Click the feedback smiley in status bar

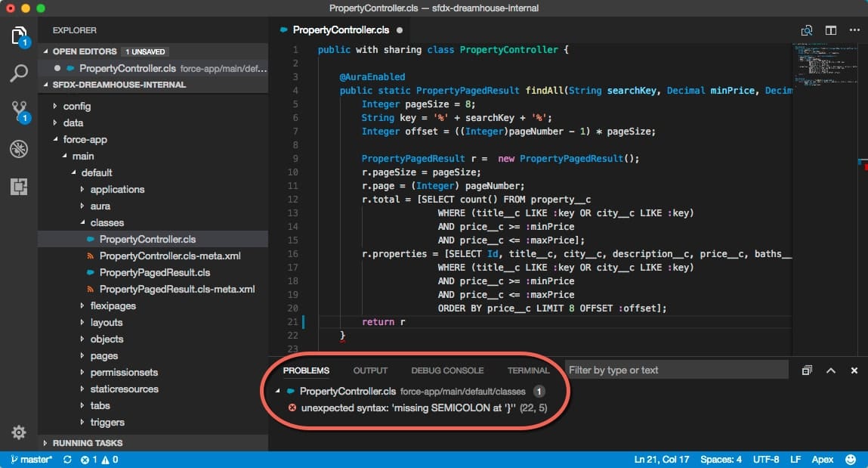click(851, 460)
